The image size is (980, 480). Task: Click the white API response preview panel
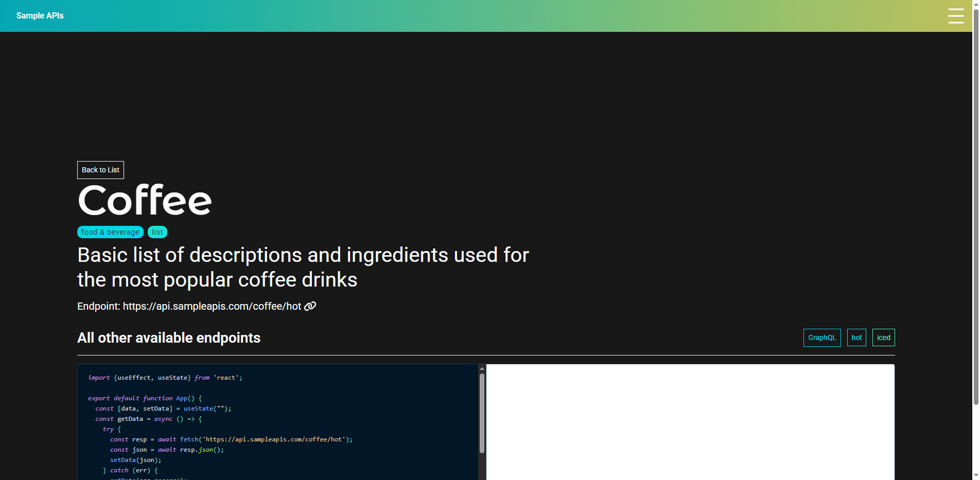[x=690, y=422]
